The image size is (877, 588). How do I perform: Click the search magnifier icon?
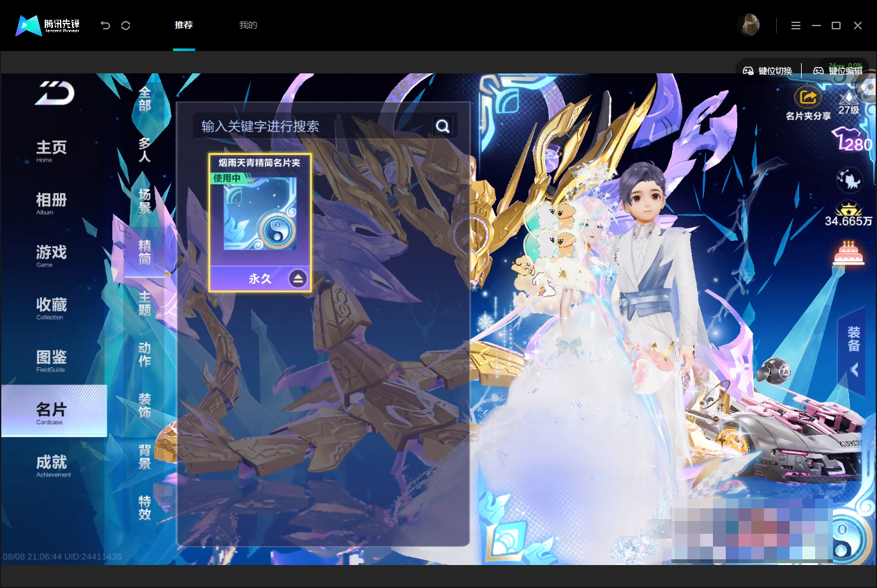(442, 126)
